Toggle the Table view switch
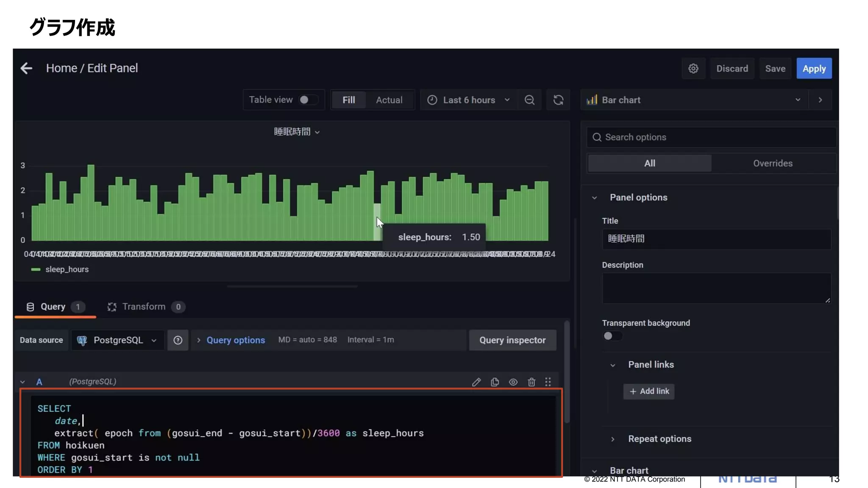Image resolution: width=868 pixels, height=488 pixels. [308, 100]
